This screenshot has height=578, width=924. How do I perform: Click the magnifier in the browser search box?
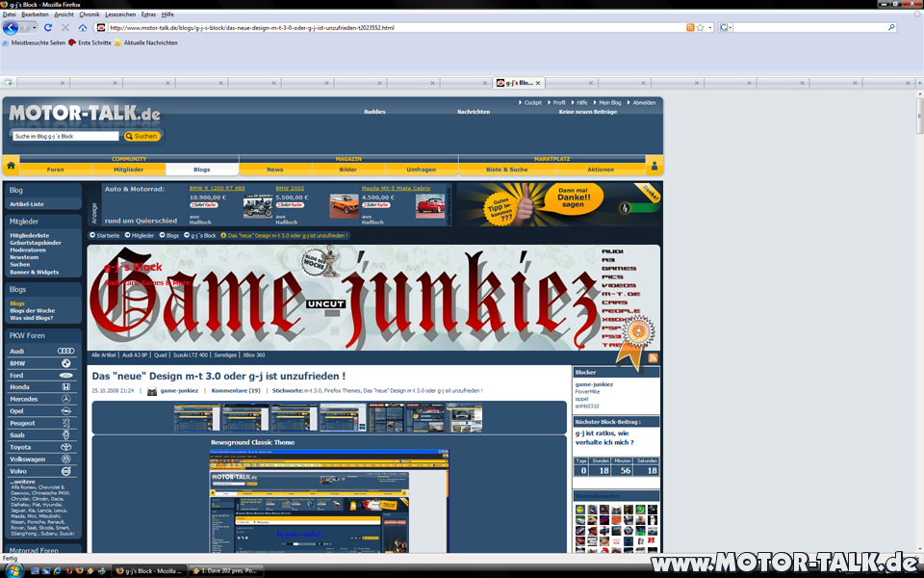pos(891,27)
